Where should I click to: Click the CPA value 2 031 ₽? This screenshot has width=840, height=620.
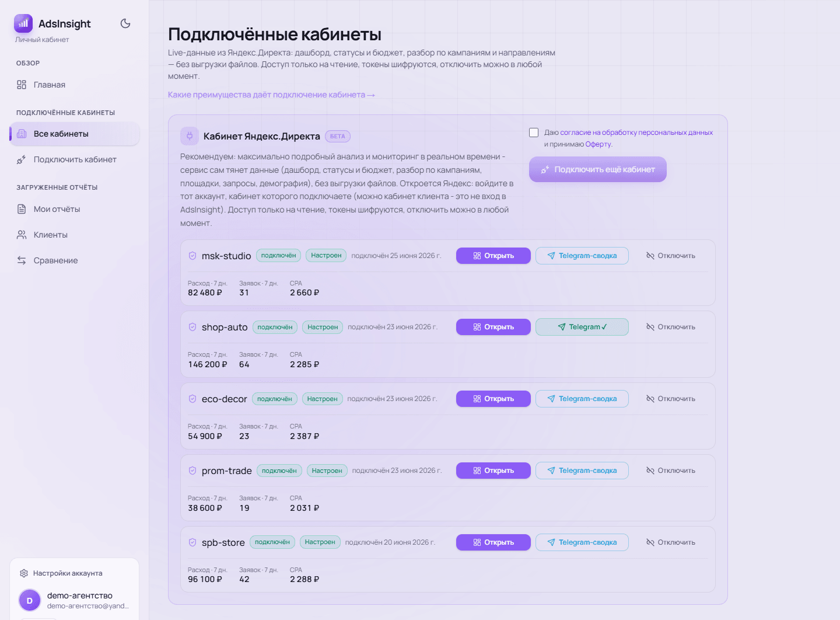pos(304,508)
